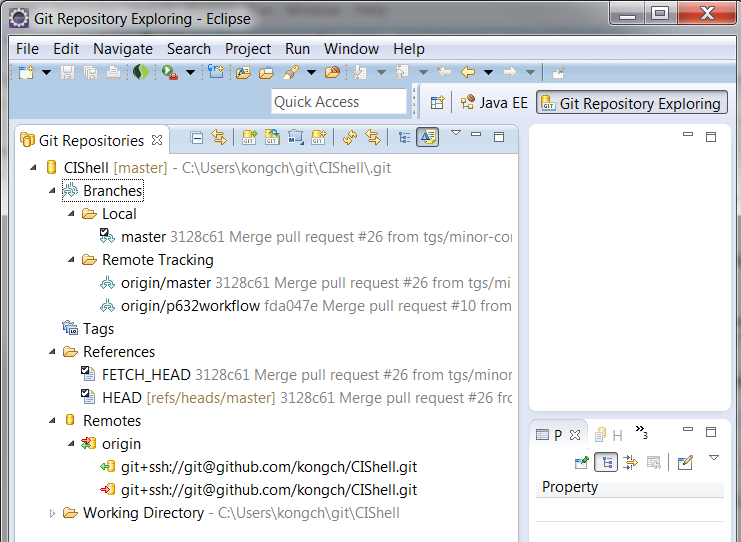741x542 pixels.
Task: Select the FETCH_HEAD reference
Action: pyautogui.click(x=296, y=375)
